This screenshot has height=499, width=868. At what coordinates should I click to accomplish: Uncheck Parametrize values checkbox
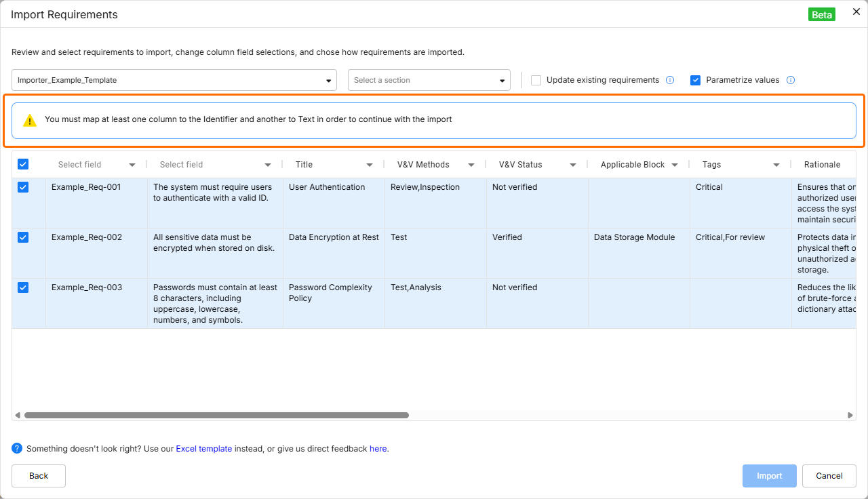695,80
